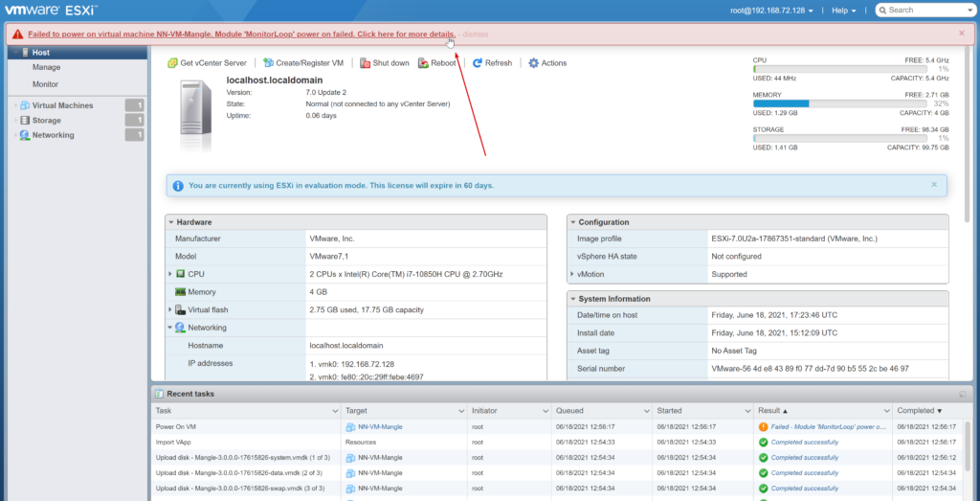
Task: Expand the Storage tree node
Action: click(x=15, y=120)
